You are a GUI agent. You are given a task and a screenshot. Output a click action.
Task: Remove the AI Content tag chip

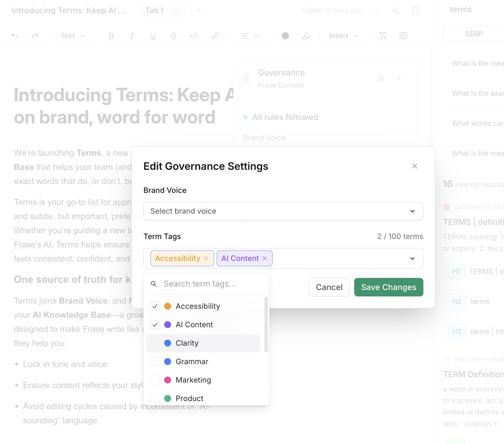click(265, 258)
